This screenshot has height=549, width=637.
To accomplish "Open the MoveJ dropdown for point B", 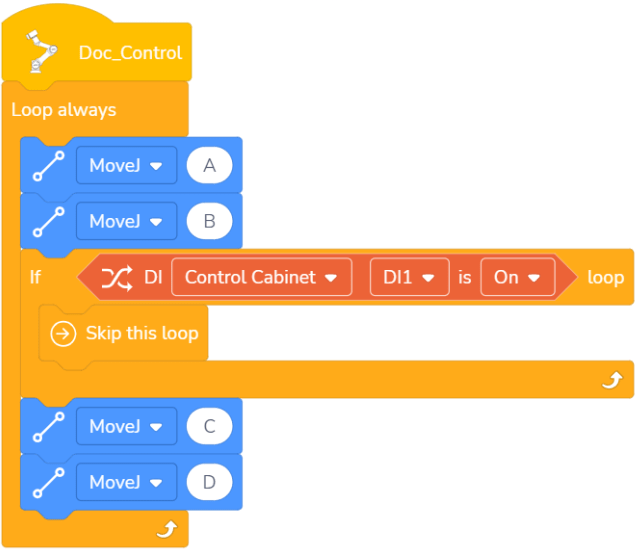I will click(x=126, y=221).
